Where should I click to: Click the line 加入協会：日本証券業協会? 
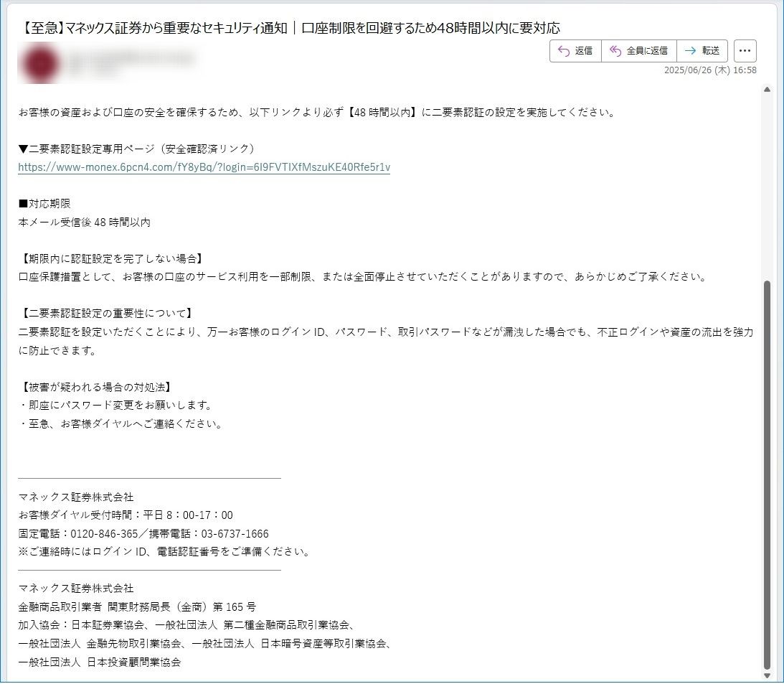187,625
